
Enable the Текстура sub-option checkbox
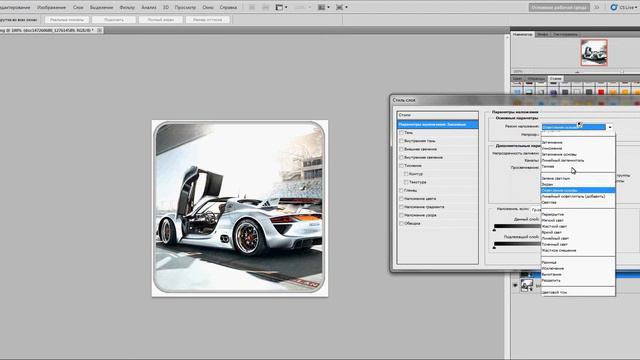click(x=406, y=182)
